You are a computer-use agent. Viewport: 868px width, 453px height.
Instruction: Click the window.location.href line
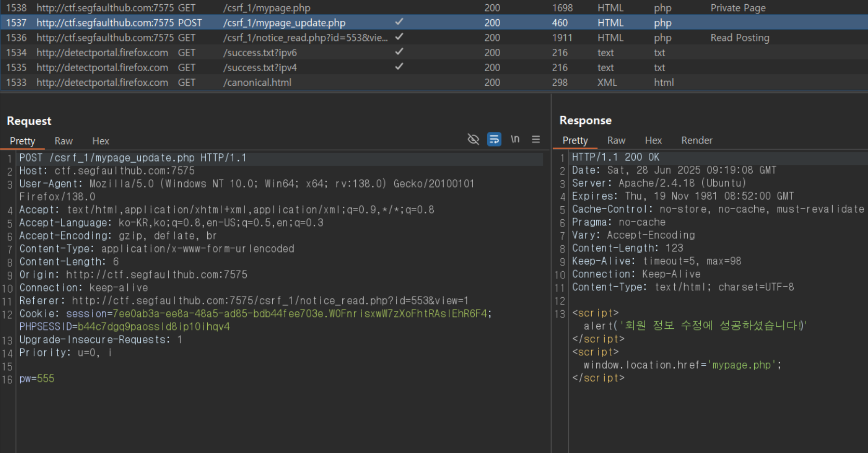[683, 365]
